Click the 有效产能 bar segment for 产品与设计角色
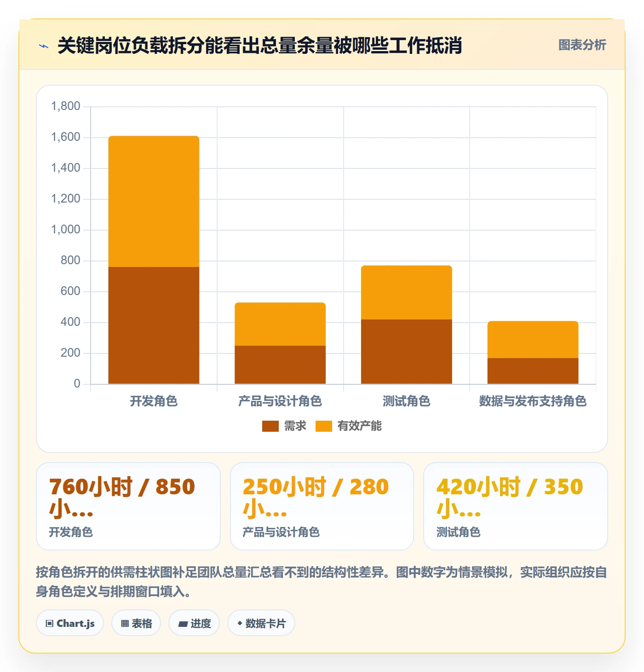Screen dimensions: 644x672 [x=280, y=324]
